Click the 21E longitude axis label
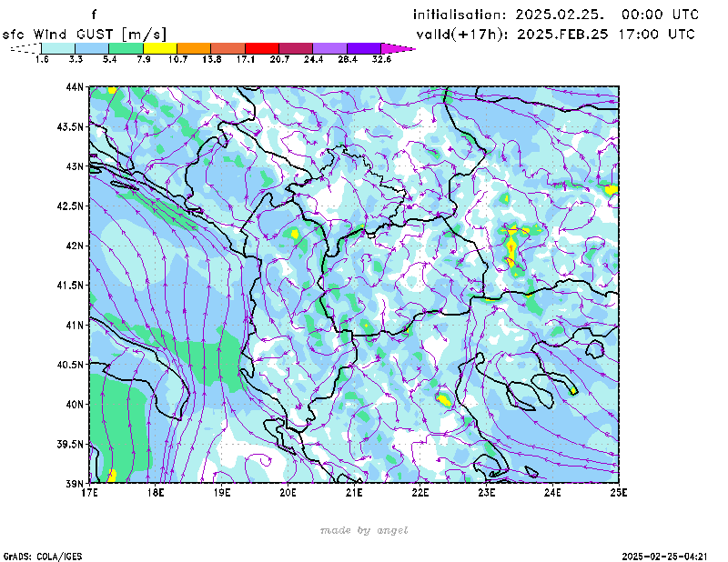Image resolution: width=728 pixels, height=562 pixels. [354, 492]
